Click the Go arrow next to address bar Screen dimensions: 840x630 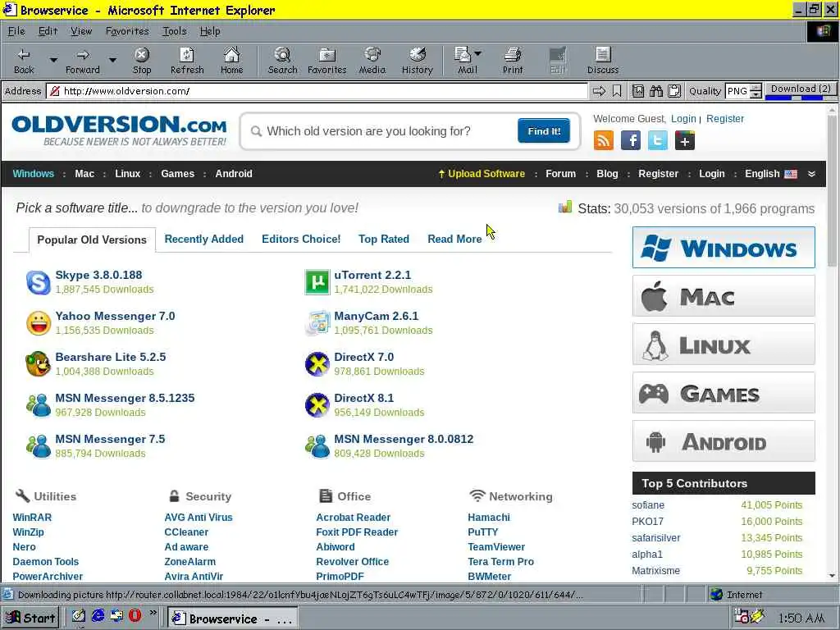(x=599, y=91)
